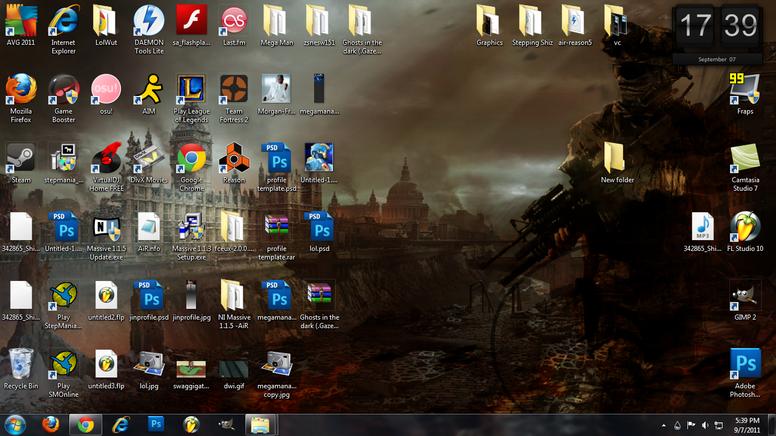
Task: Open jinprofile.psd file
Action: 148,300
